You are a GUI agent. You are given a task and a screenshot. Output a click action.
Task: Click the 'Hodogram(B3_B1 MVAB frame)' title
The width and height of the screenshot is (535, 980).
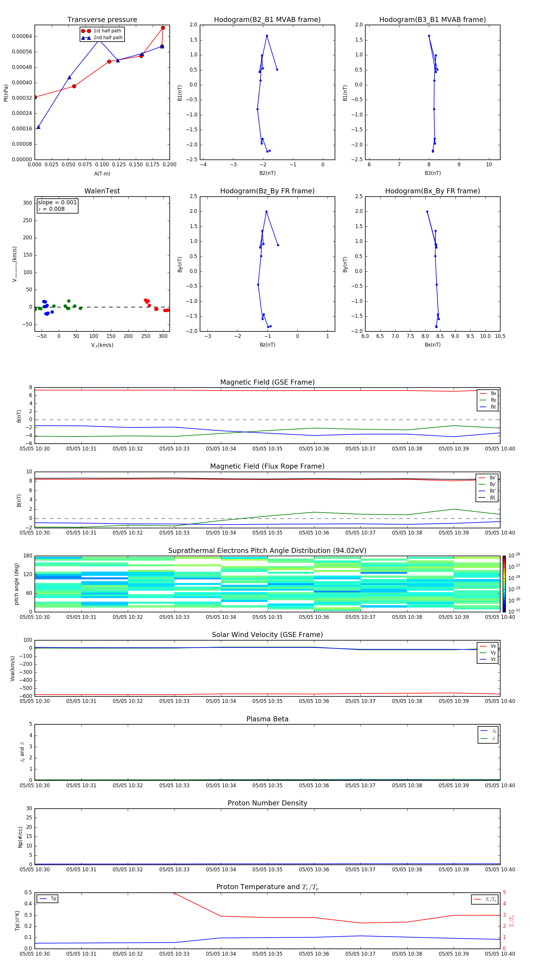click(x=432, y=20)
